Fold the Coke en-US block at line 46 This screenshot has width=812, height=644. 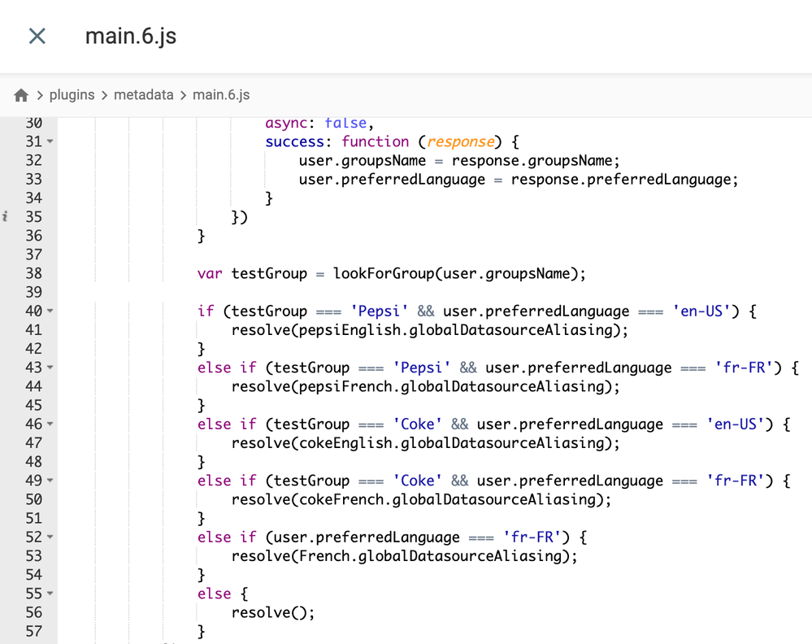point(50,424)
